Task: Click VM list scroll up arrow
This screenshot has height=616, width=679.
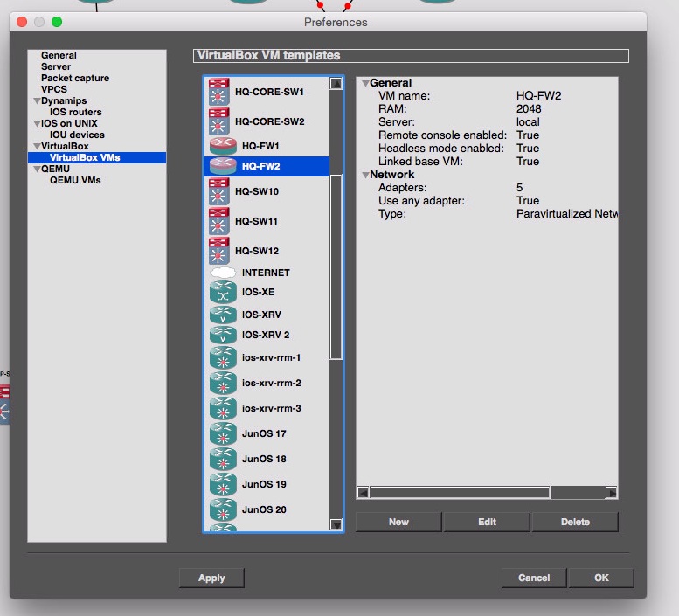Action: pyautogui.click(x=336, y=84)
